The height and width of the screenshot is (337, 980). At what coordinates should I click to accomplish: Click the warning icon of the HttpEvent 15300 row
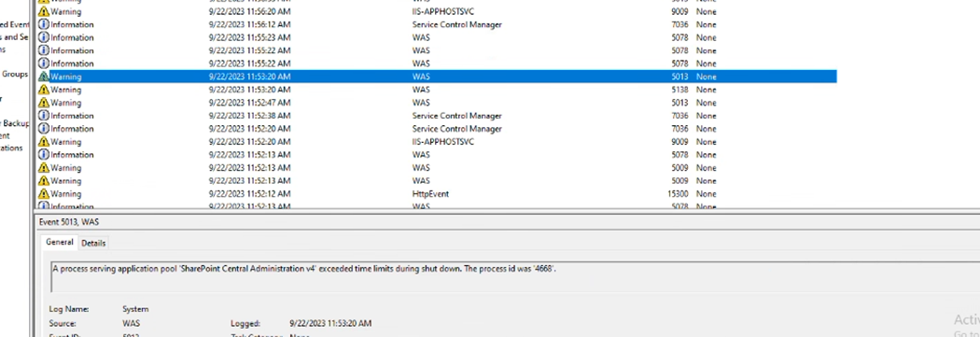click(43, 194)
